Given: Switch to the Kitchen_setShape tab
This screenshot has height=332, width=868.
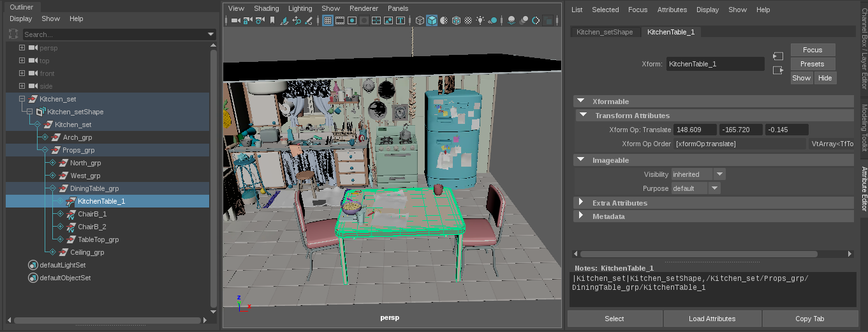Looking at the screenshot, I should (x=605, y=31).
